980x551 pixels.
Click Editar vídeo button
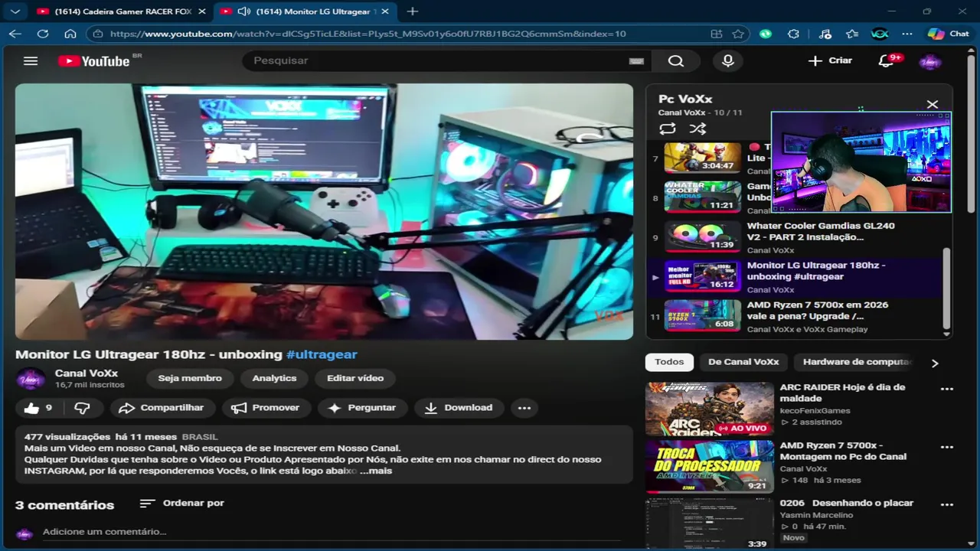coord(355,378)
